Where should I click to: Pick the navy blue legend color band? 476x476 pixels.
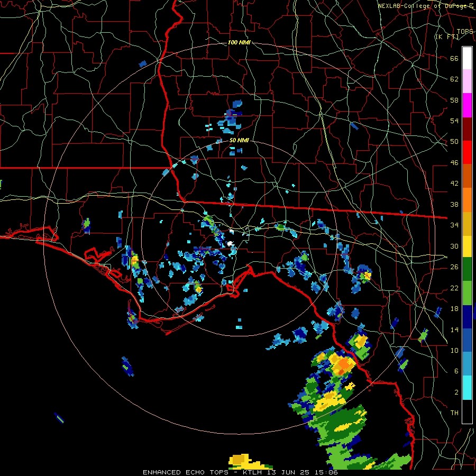tap(467, 316)
